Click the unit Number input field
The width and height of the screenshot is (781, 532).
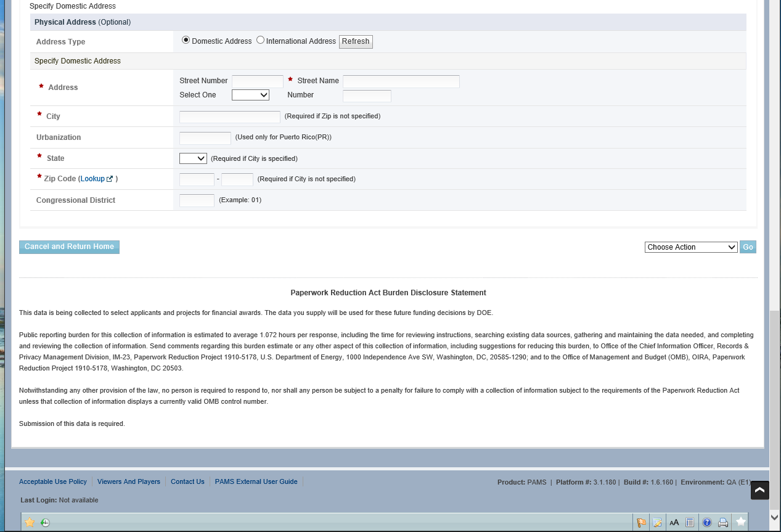click(x=367, y=96)
